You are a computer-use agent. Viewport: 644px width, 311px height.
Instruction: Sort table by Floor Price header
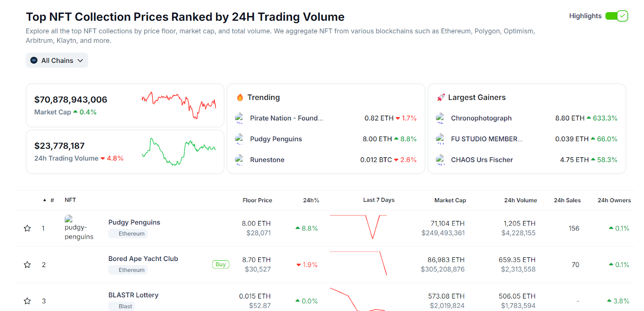[257, 200]
